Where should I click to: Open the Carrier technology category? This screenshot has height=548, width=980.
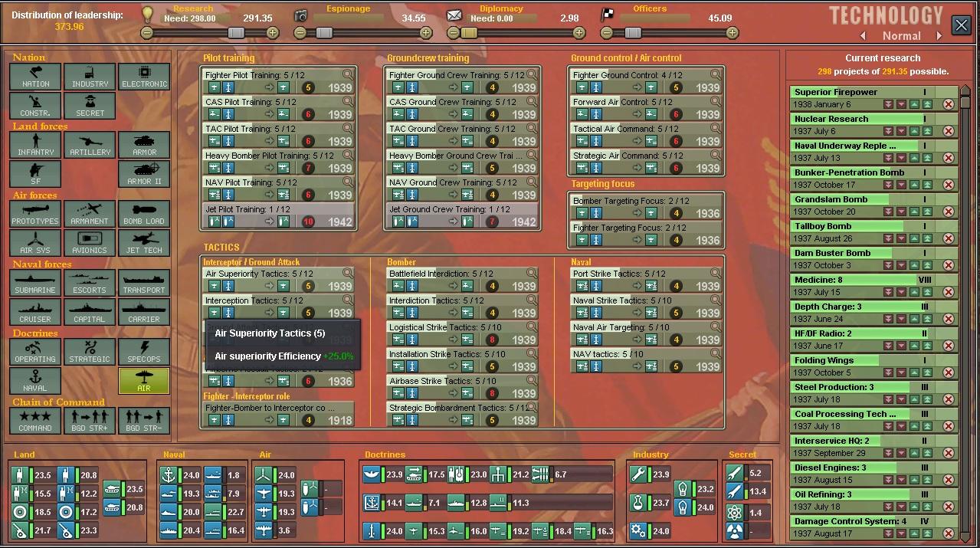tap(144, 313)
